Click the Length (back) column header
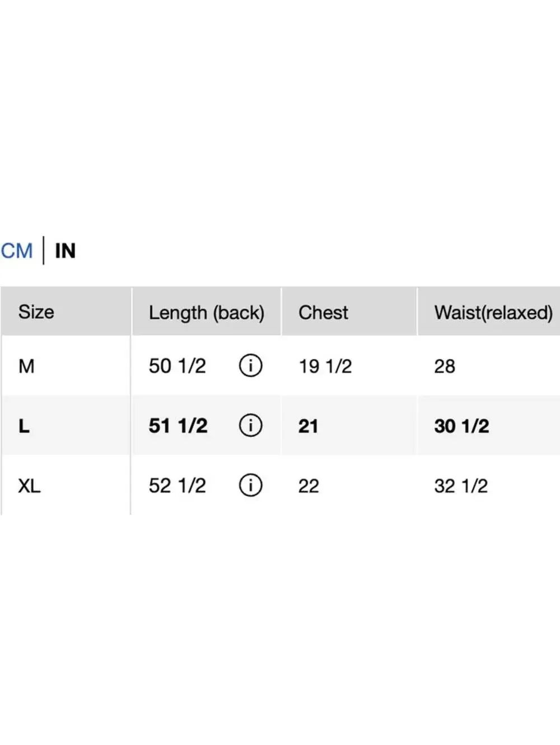 [206, 313]
